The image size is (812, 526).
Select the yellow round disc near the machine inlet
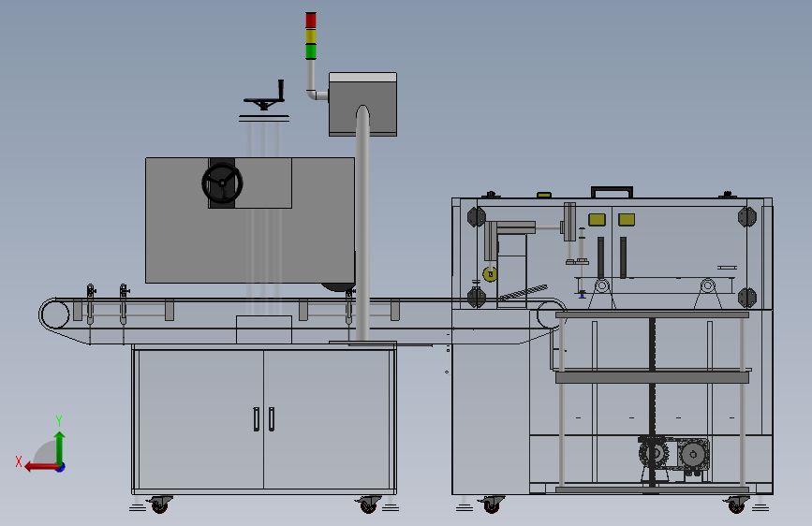[490, 274]
